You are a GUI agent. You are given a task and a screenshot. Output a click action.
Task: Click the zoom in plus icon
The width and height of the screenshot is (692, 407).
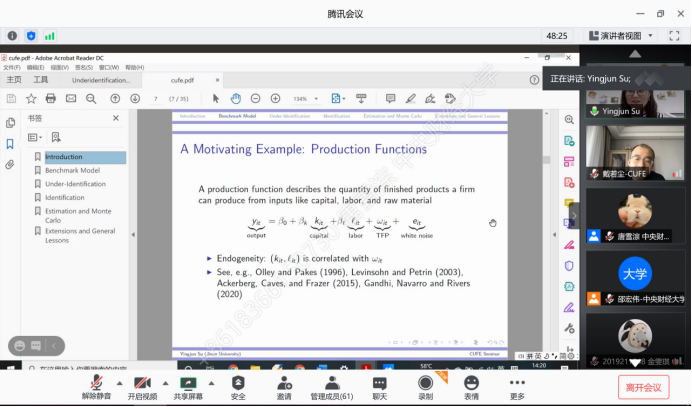coord(274,98)
